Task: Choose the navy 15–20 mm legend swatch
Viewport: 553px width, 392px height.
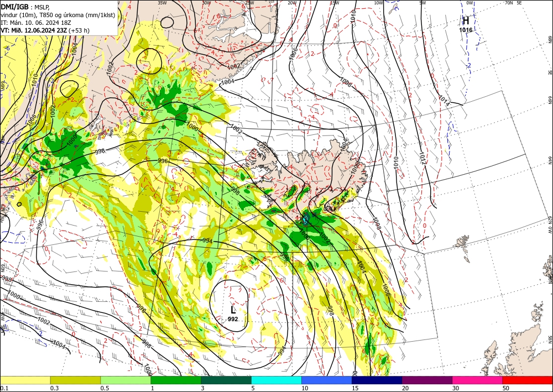Action: (377, 380)
